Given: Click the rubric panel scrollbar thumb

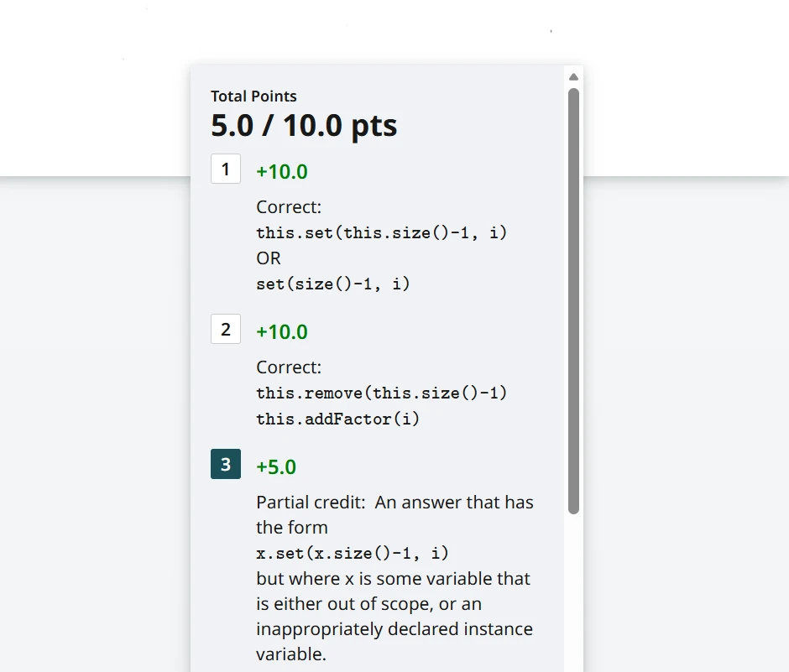Looking at the screenshot, I should (573, 300).
